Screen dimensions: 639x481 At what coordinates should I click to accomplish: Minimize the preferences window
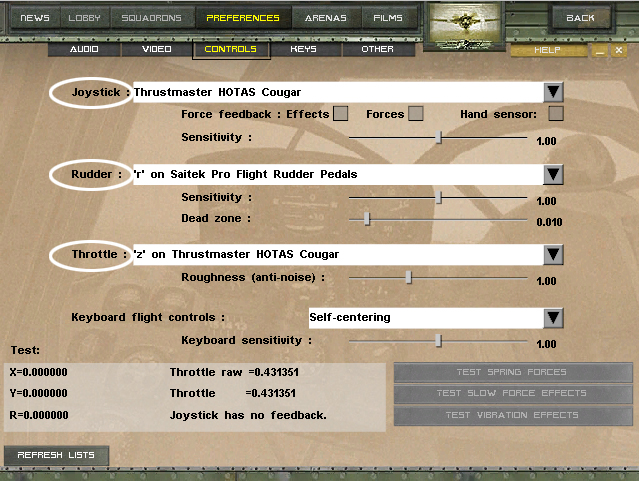point(599,51)
